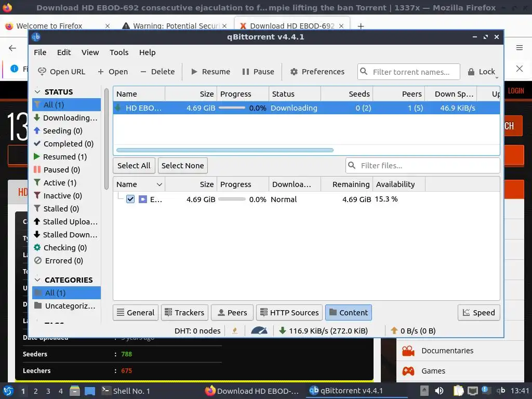The width and height of the screenshot is (532, 399).
Task: Click the Uncategorized folder icon
Action: (x=38, y=305)
